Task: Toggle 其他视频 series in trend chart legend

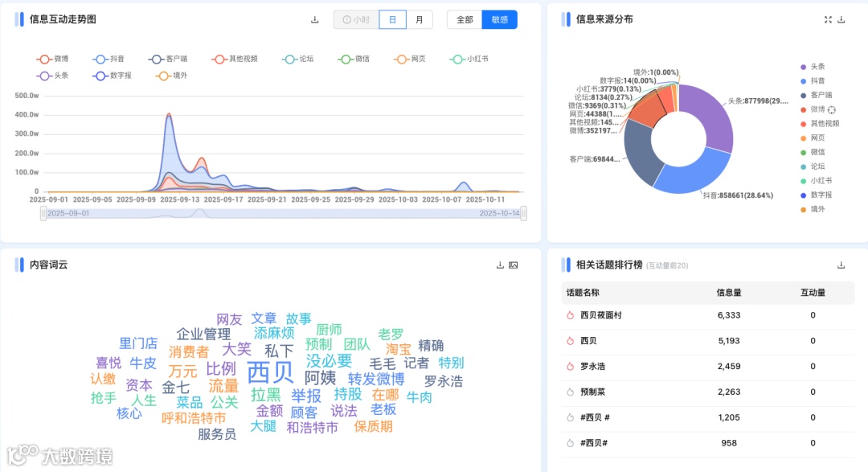Action: (235, 59)
